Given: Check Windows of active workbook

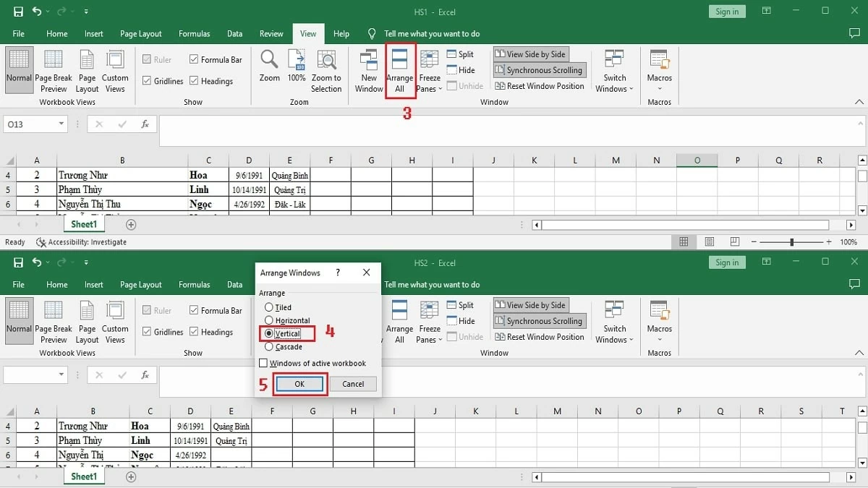Looking at the screenshot, I should [263, 363].
